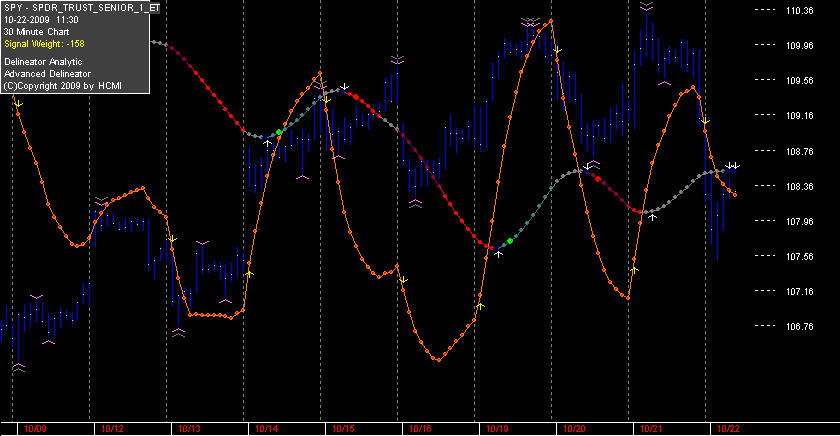
Task: Click the 10/19 date marker
Action: click(x=497, y=429)
